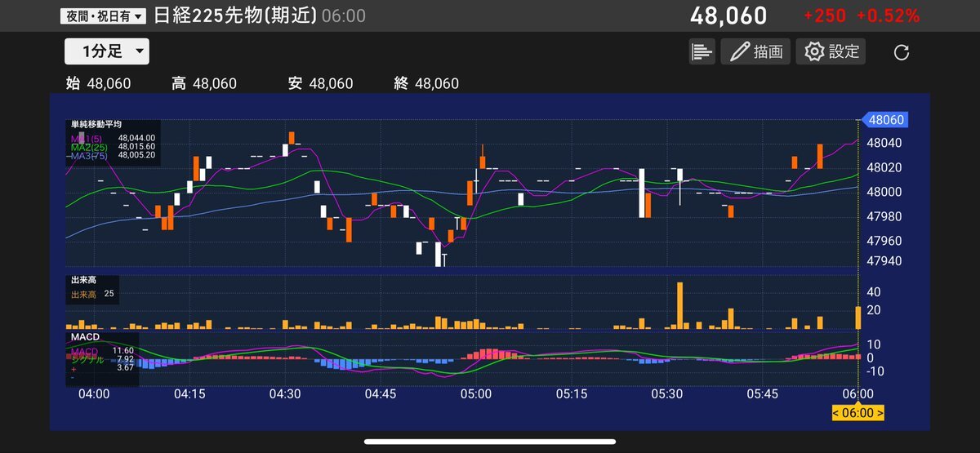Select the MACD panel title

(x=84, y=337)
